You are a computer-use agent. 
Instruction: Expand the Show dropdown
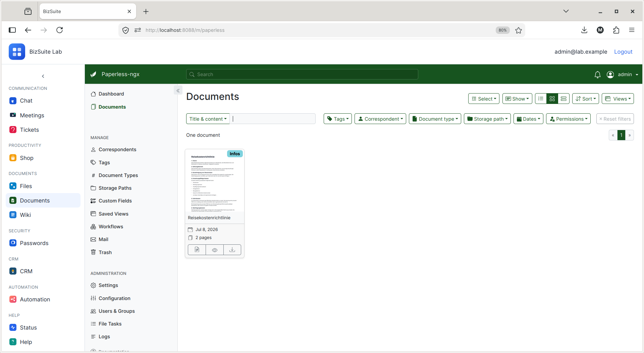tap(517, 99)
